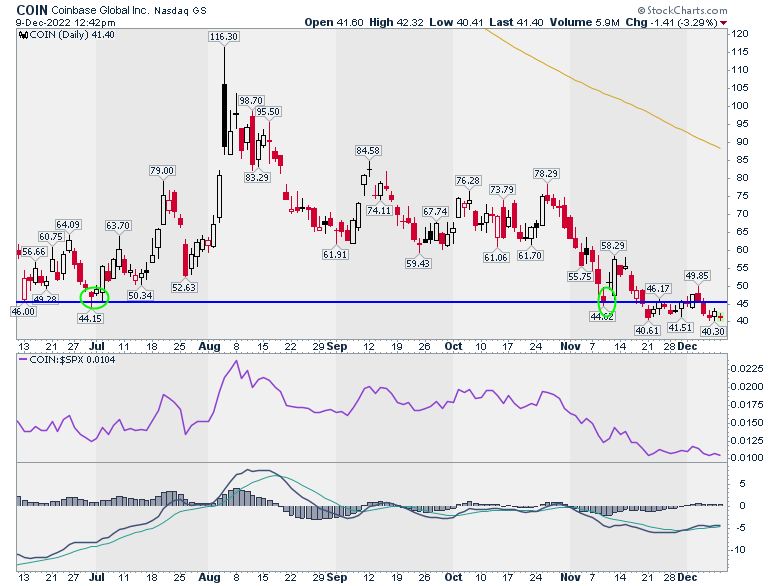Click the 98.70 price label

tap(251, 100)
